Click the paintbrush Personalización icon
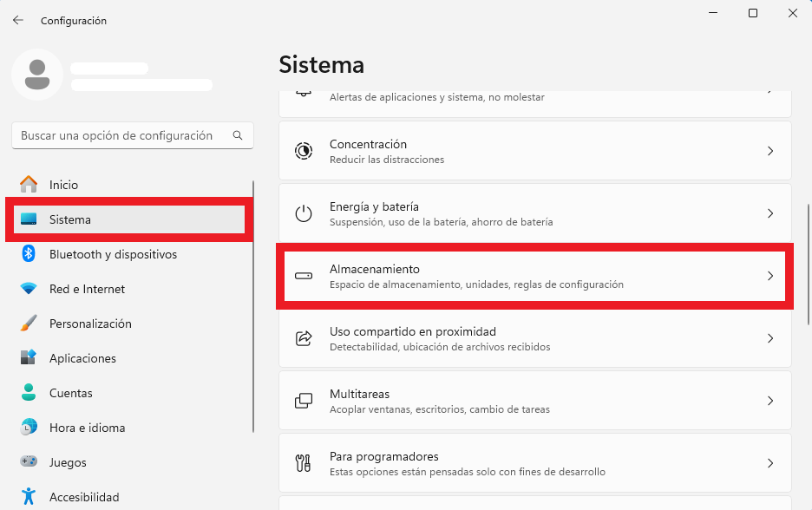Image resolution: width=812 pixels, height=510 pixels. pyautogui.click(x=29, y=323)
